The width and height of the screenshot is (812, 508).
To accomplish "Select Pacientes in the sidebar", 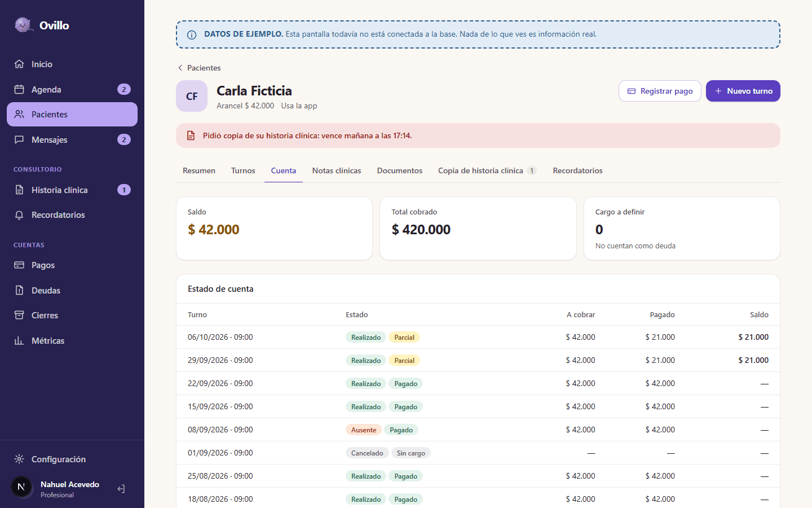I will coord(72,114).
